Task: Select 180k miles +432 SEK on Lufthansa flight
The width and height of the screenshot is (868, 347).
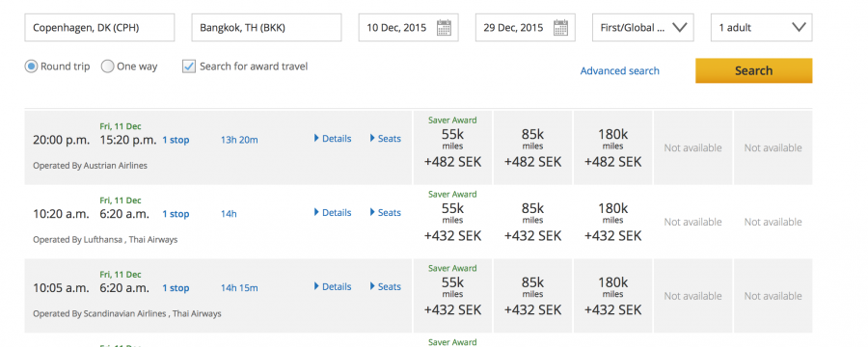Action: [612, 222]
